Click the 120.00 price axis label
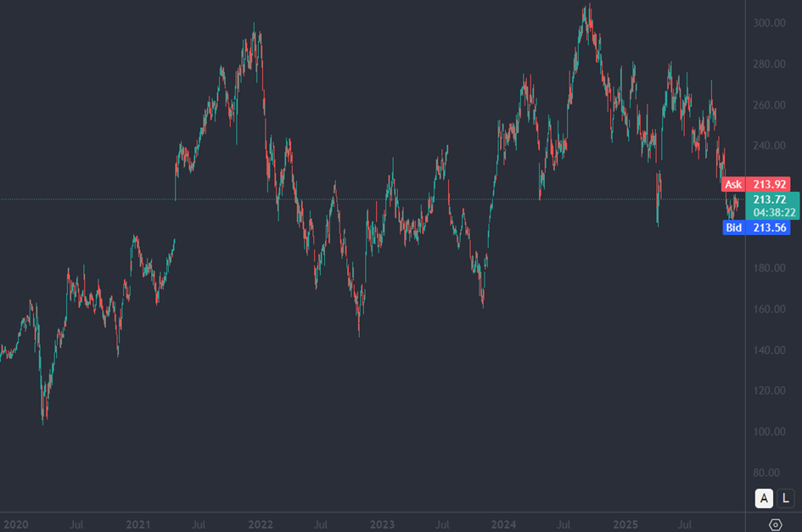The height and width of the screenshot is (532, 802). pyautogui.click(x=769, y=390)
